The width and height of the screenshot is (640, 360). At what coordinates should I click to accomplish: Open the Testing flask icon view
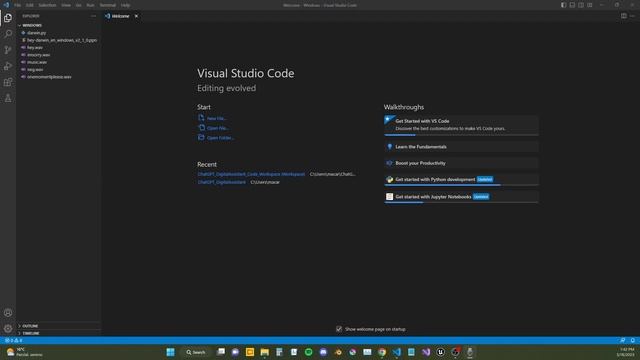(x=8, y=98)
